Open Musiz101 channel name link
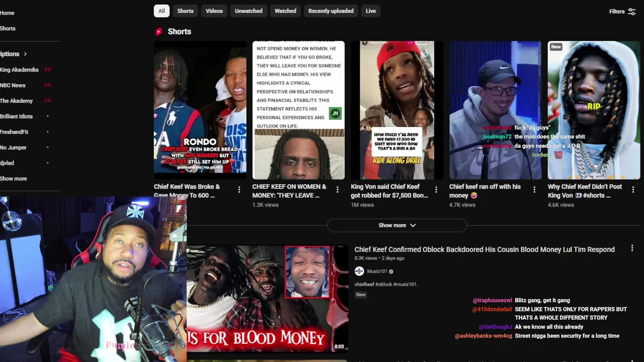644x362 pixels. (377, 271)
